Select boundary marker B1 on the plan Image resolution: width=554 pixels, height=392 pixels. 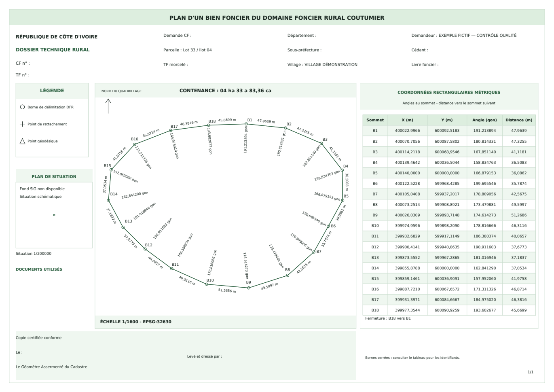(246, 124)
